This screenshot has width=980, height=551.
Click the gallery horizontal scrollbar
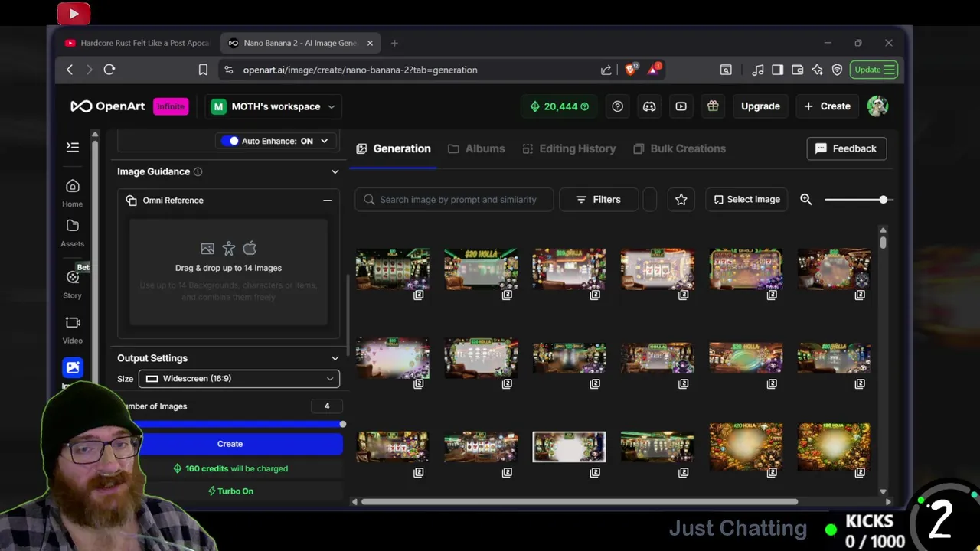[579, 502]
